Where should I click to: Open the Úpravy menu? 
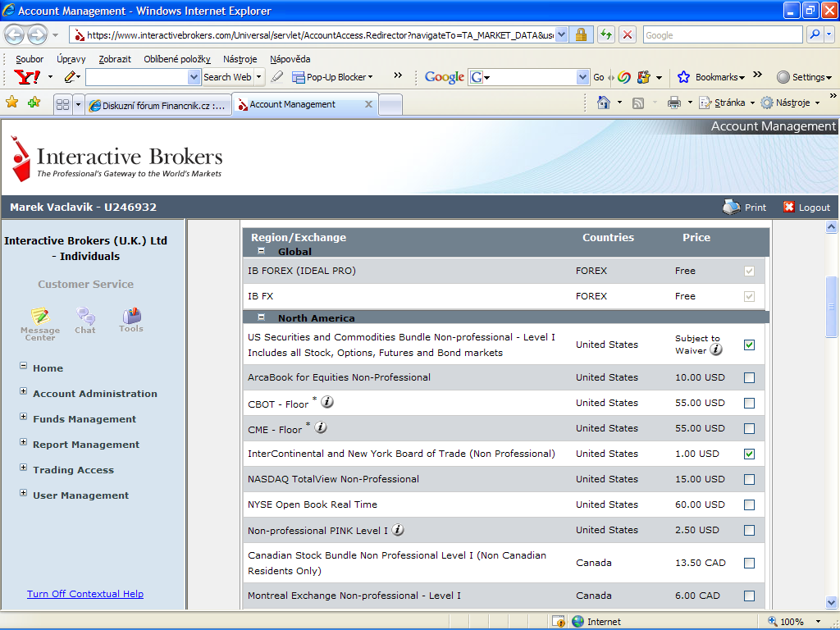click(71, 59)
